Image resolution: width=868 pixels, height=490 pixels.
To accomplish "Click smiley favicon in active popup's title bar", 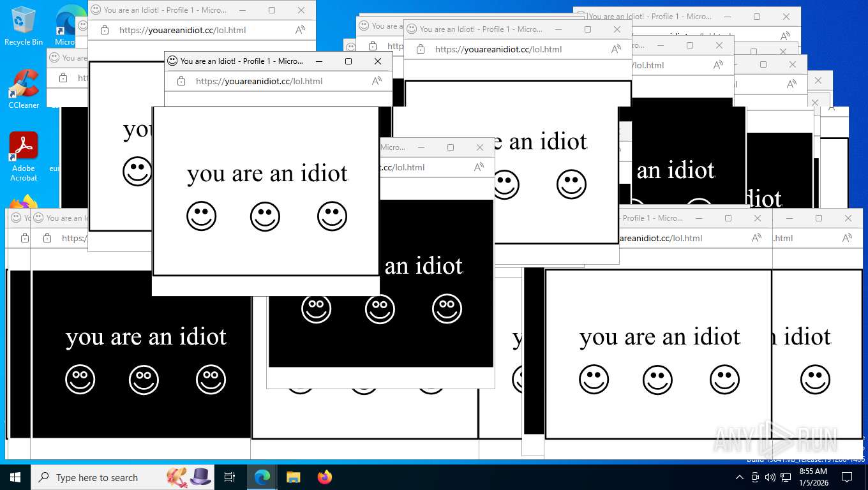I will click(x=172, y=61).
